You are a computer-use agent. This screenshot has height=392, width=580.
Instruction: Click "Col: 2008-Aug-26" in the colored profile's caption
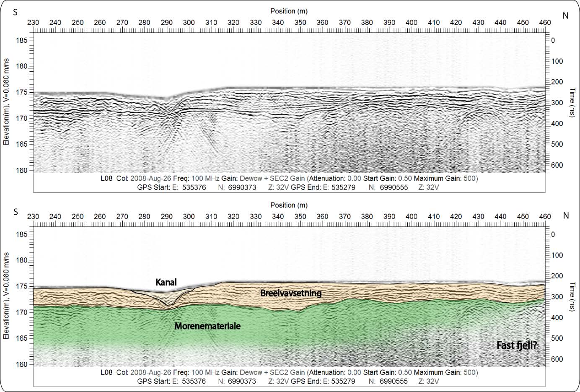(144, 372)
